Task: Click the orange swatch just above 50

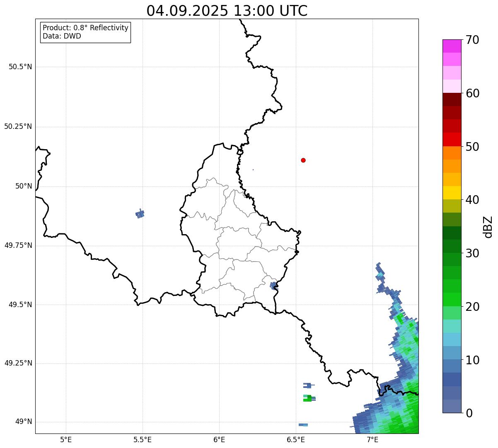Action: (452, 153)
